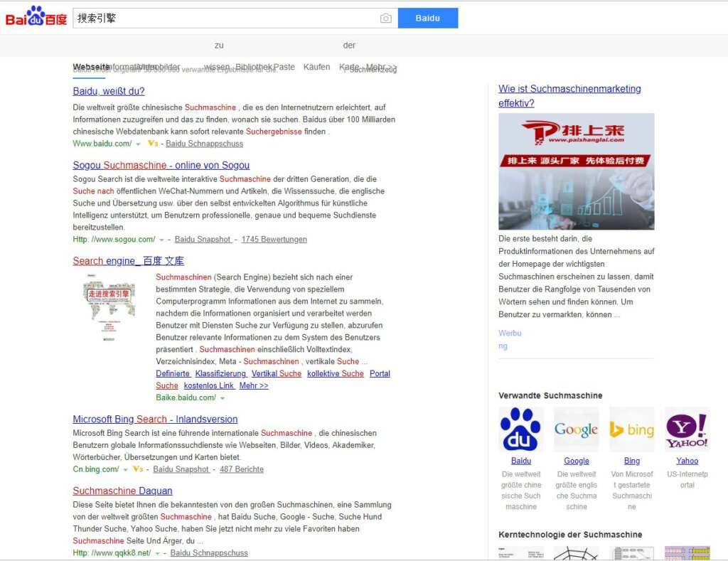
Task: Open 'Baidu Schnappschuss' for baidu.com result
Action: (204, 144)
